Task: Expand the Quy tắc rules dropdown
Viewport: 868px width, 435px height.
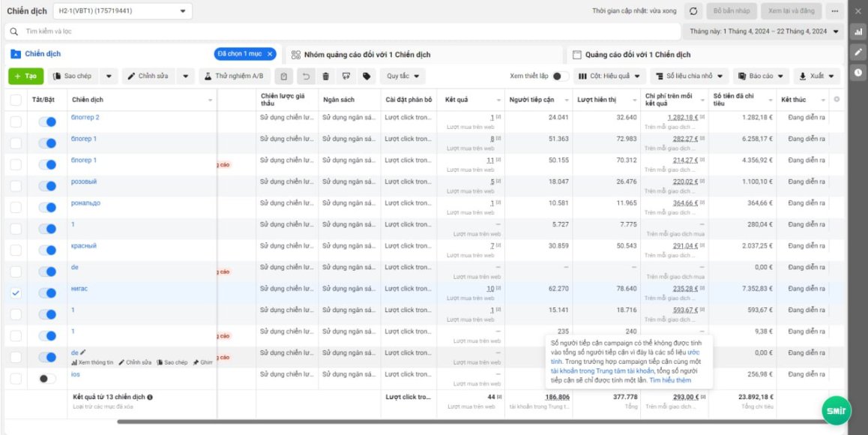Action: 403,76
